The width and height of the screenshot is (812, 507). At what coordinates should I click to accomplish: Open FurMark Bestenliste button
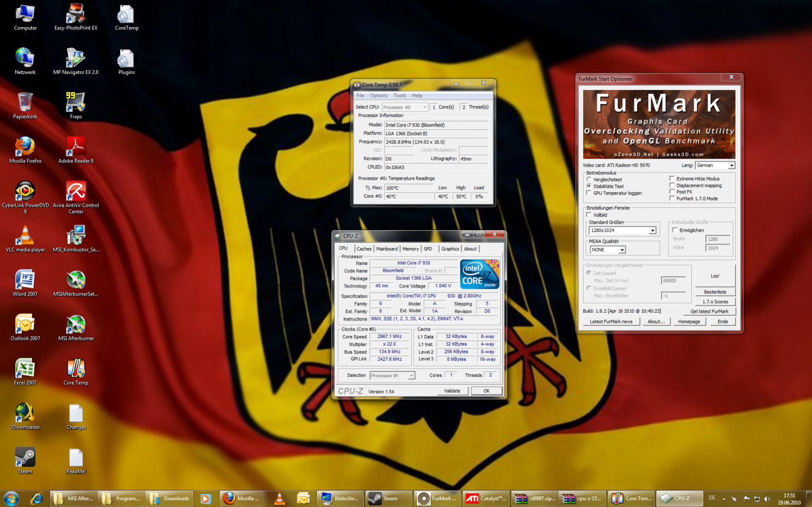[715, 292]
